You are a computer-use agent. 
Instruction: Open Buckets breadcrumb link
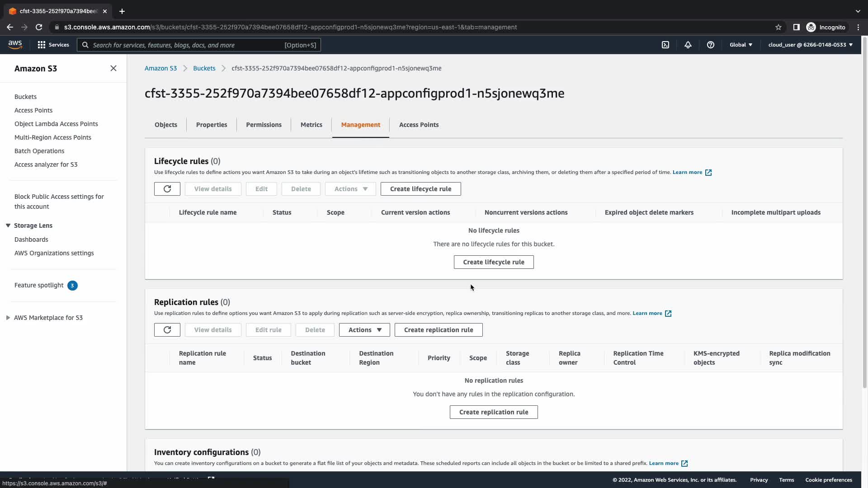[x=204, y=68]
